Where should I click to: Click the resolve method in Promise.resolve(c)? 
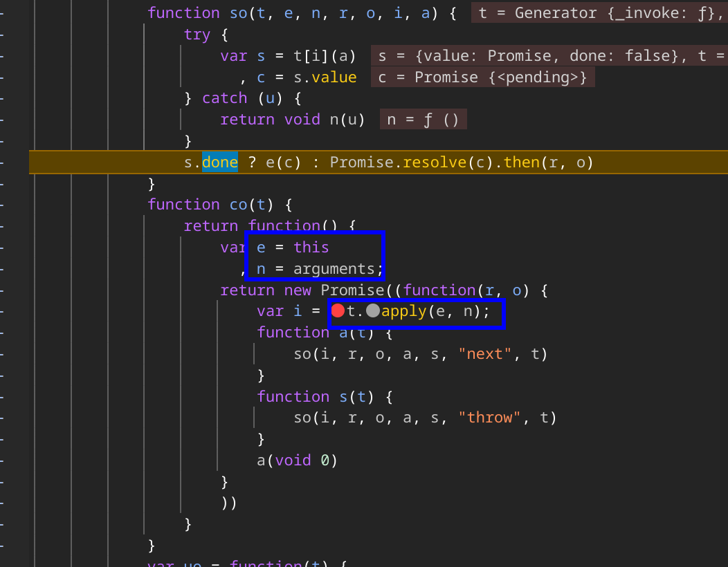(x=435, y=162)
